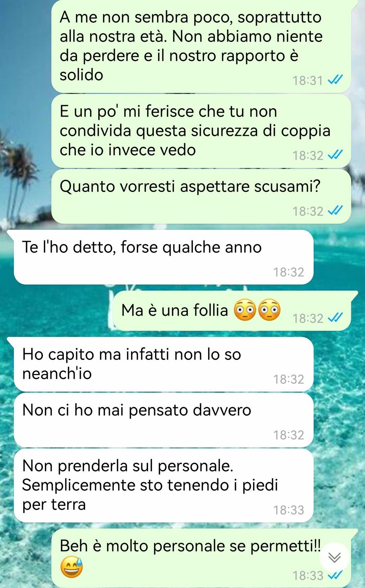Click the 'Beh è molto personale se permetti!!' message
This screenshot has width=365, height=588.
201,558
